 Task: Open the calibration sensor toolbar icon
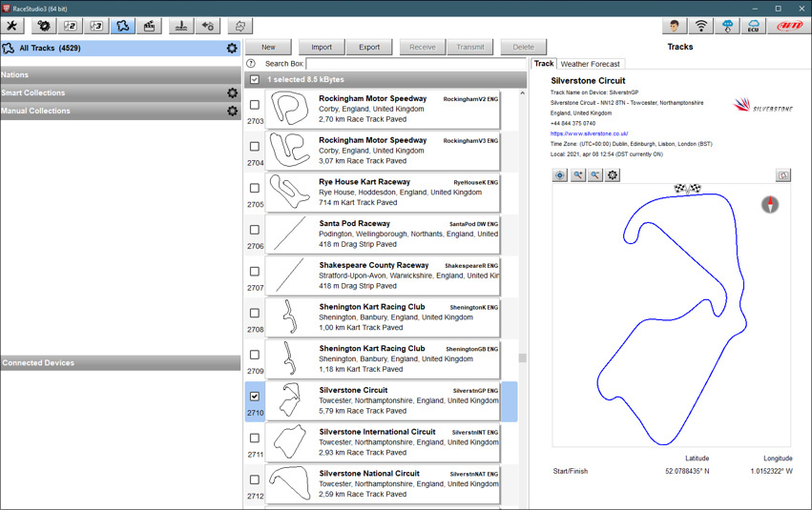181,26
